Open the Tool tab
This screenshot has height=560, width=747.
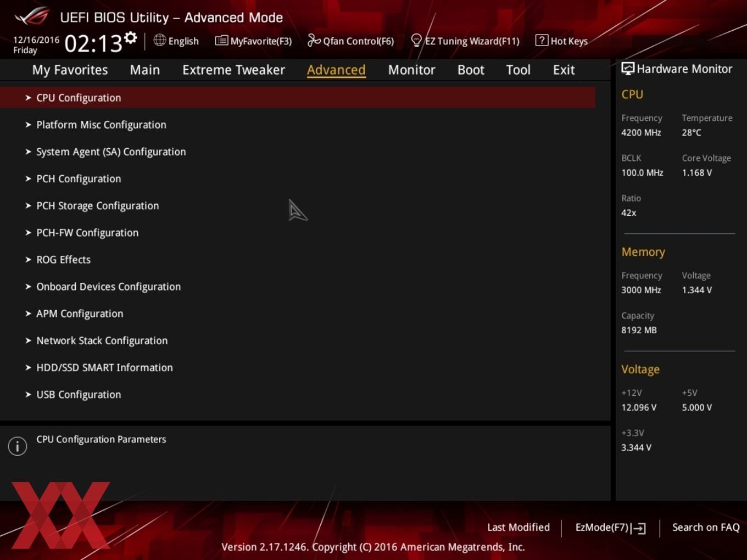pos(518,70)
